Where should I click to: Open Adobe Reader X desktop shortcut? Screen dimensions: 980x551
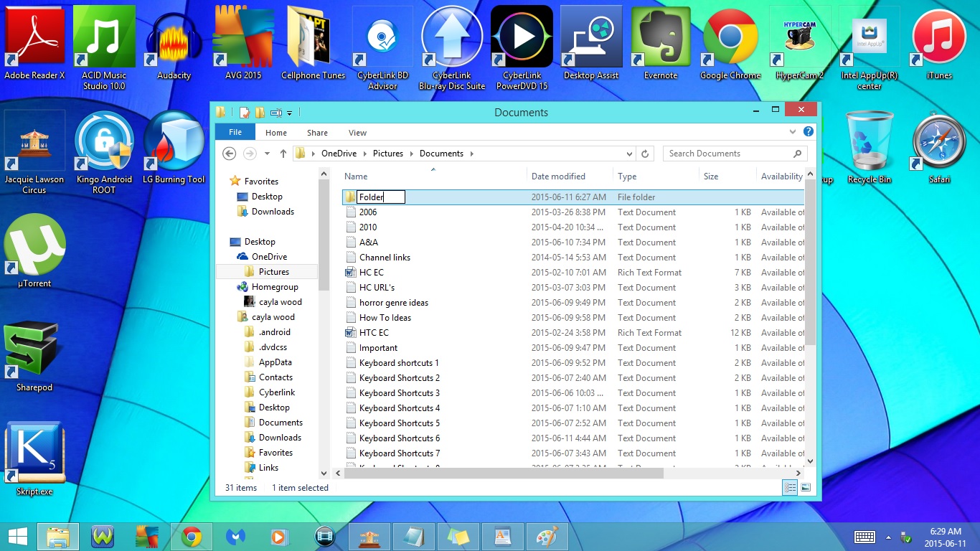[34, 43]
